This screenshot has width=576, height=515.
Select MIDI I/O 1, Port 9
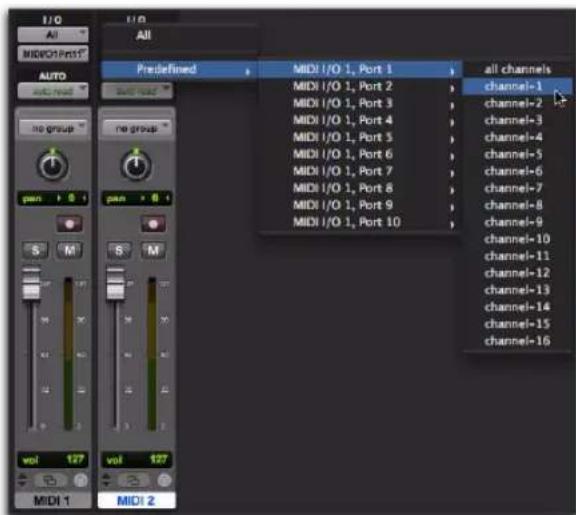tap(360, 205)
